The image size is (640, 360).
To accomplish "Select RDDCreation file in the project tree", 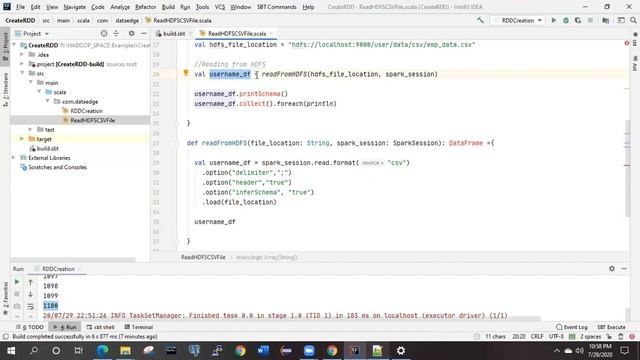I will tap(86, 111).
